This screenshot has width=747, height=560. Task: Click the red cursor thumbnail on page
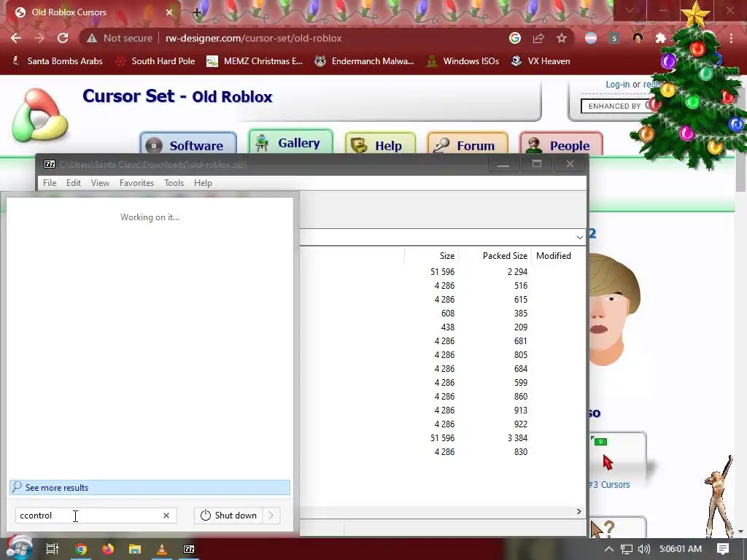coord(608,462)
